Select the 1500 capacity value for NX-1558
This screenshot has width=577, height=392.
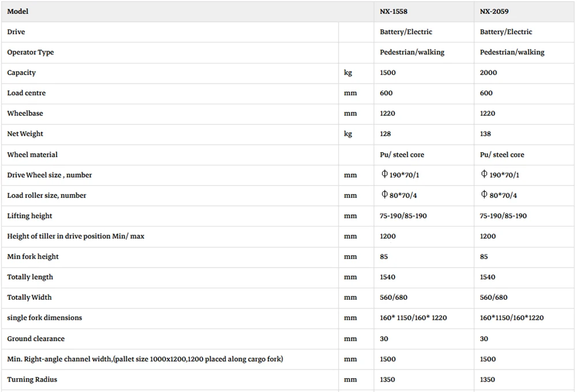pyautogui.click(x=388, y=73)
